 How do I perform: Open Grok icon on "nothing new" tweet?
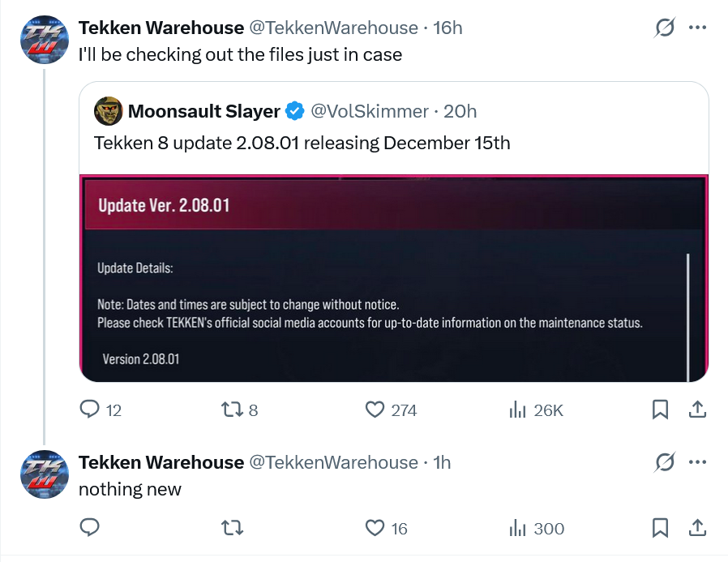[x=665, y=463]
